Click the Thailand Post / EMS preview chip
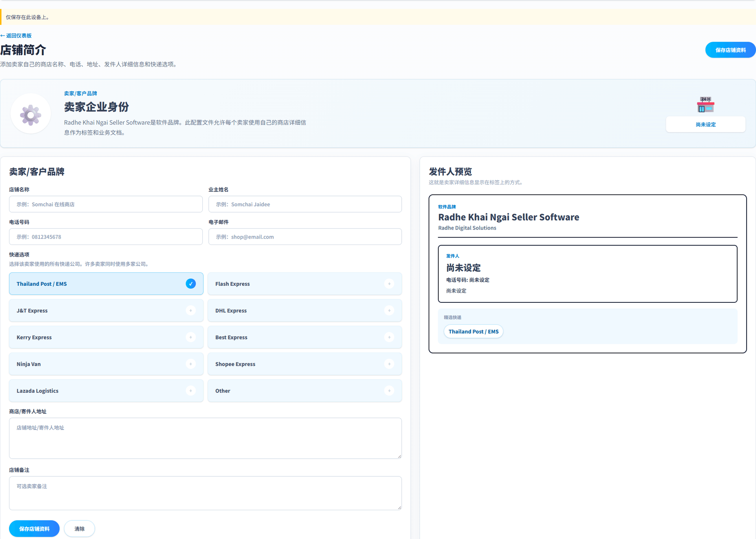Viewport: 756px width, 539px height. (473, 332)
